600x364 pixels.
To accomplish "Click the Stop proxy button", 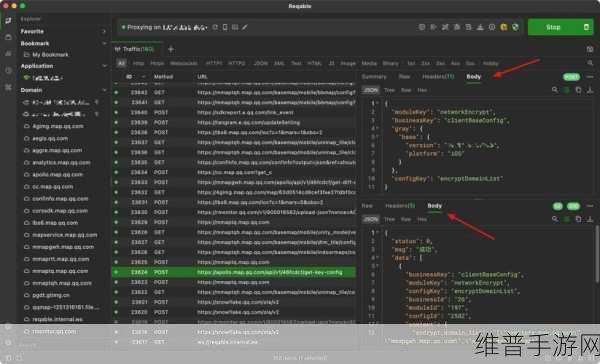I will 553,27.
